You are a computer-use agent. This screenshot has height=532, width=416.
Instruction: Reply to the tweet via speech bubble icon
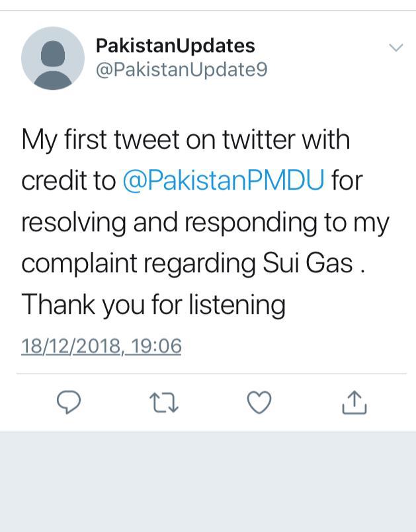click(x=68, y=402)
